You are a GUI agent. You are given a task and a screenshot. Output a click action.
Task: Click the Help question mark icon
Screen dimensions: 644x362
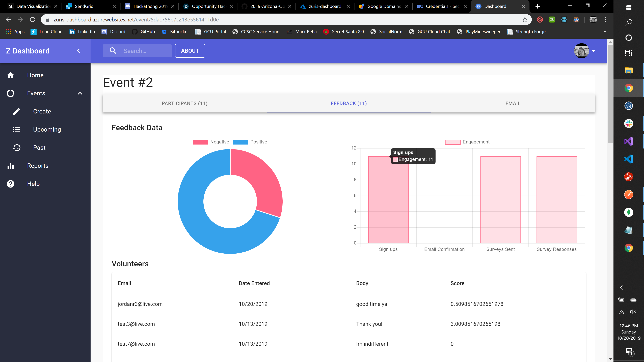click(x=11, y=184)
